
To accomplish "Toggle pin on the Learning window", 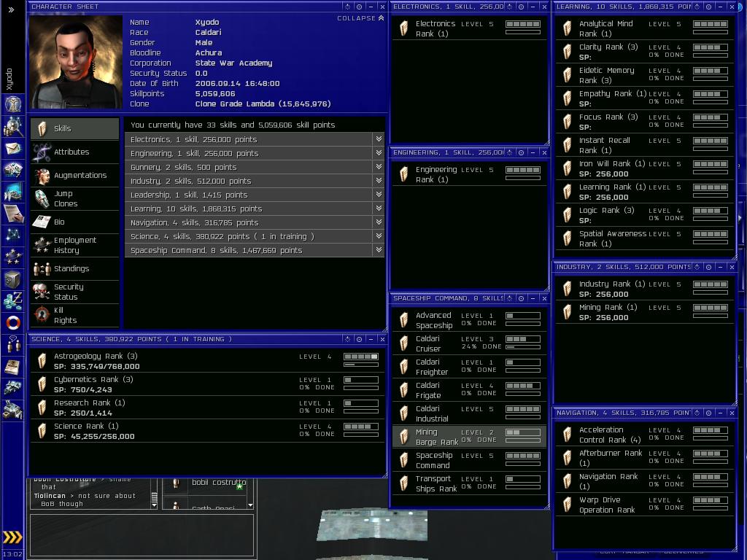I will (x=697, y=7).
